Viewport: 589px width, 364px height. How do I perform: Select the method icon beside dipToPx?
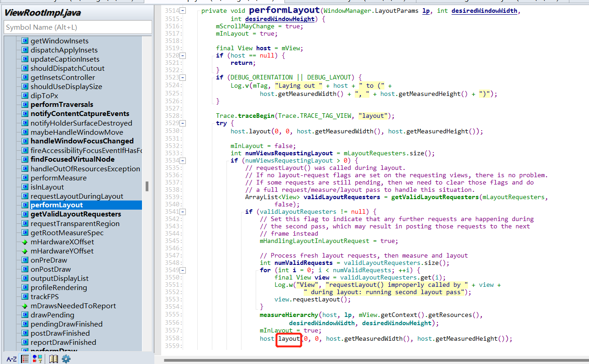[x=25, y=96]
